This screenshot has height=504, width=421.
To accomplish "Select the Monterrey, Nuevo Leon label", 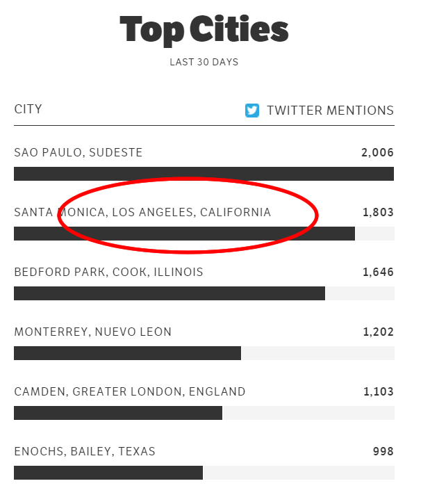I will click(92, 332).
